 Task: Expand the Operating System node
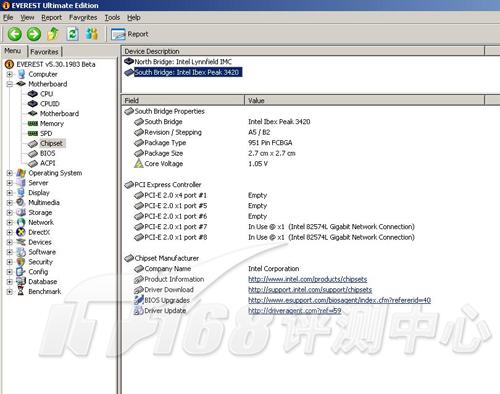point(10,173)
